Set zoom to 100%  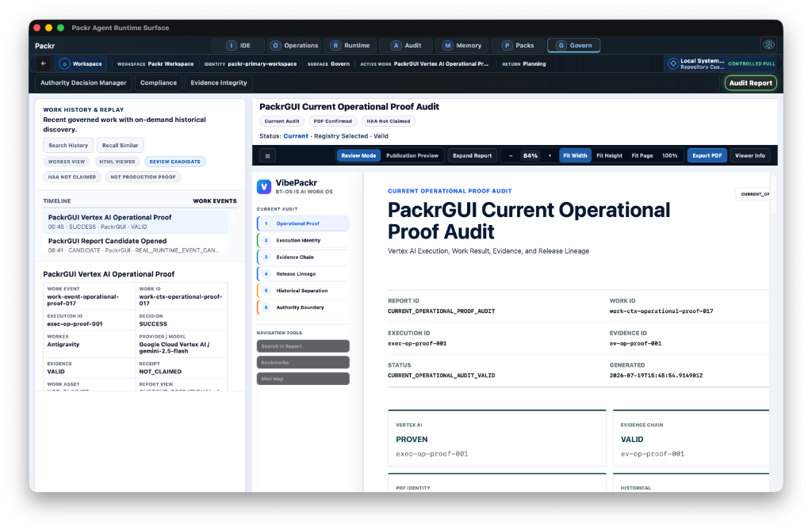669,156
